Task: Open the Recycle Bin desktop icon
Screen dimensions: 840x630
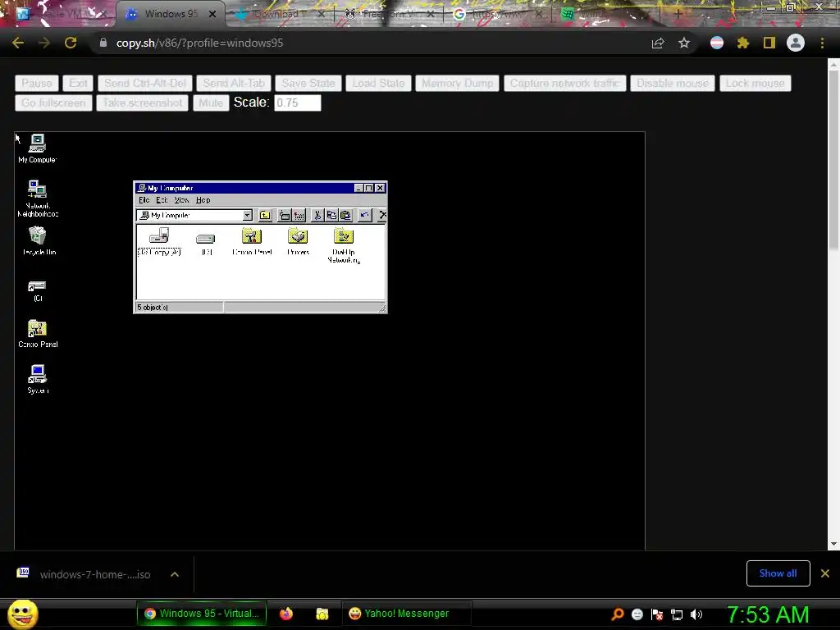Action: pos(38,240)
